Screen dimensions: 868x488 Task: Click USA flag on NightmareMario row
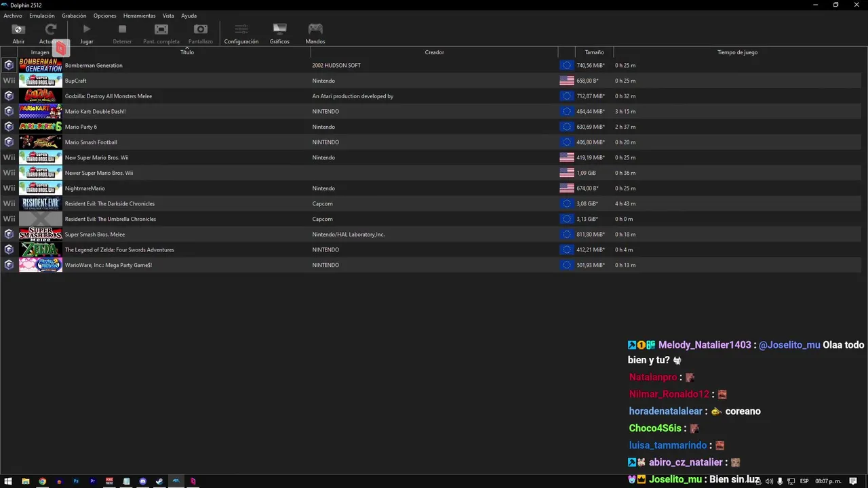click(567, 188)
